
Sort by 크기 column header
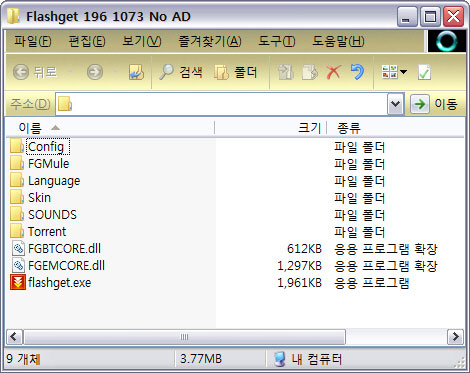[x=270, y=128]
